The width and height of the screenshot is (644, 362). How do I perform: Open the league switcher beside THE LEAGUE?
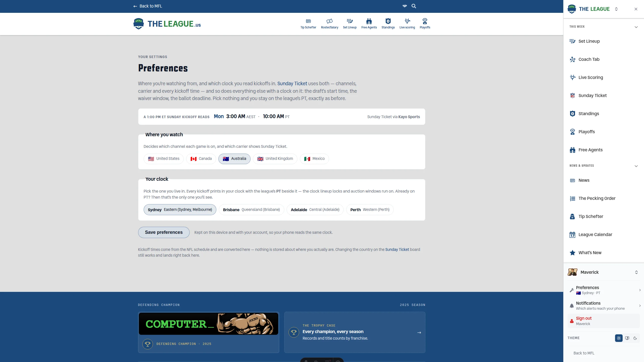[x=616, y=9]
